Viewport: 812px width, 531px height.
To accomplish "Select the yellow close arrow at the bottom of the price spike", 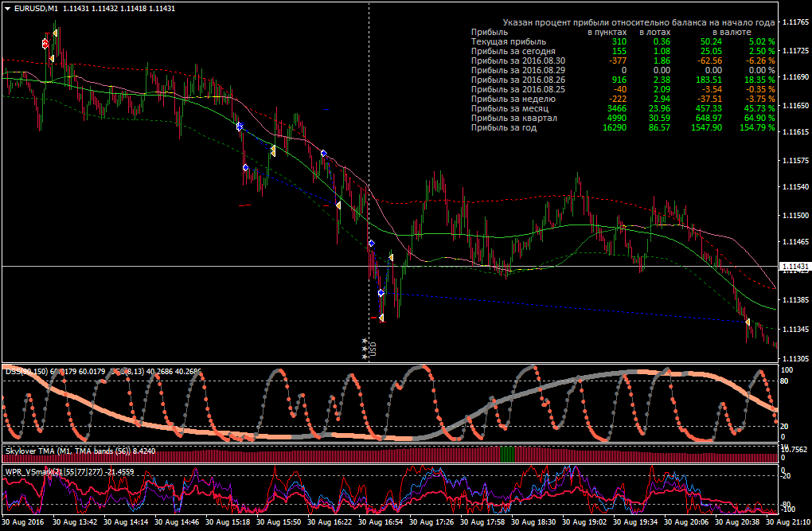I will 381,318.
